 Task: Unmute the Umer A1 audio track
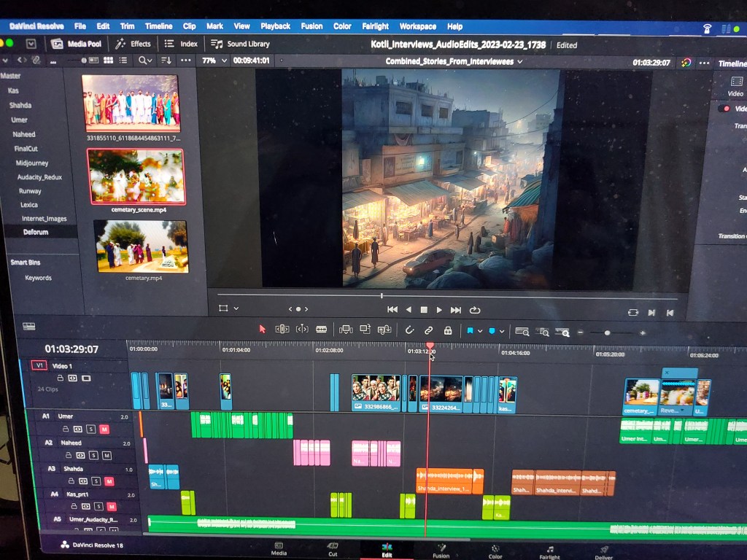coord(104,429)
